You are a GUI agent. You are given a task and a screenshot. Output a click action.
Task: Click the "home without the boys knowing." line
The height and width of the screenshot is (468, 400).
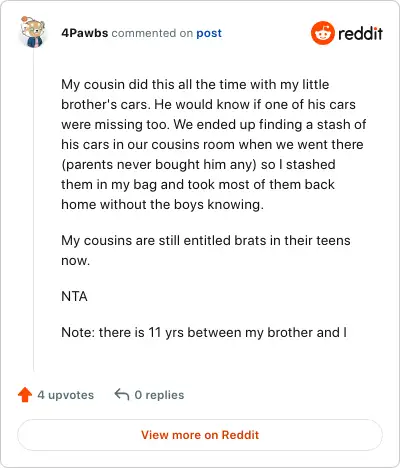pos(162,205)
